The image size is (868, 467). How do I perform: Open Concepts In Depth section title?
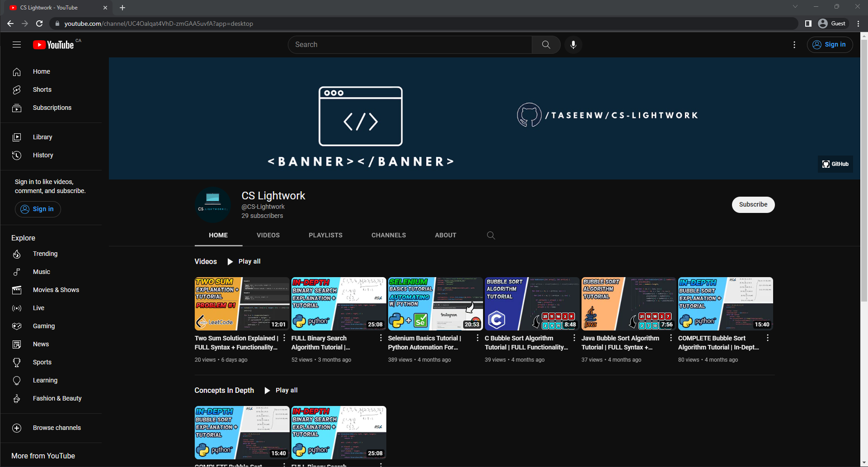224,390
